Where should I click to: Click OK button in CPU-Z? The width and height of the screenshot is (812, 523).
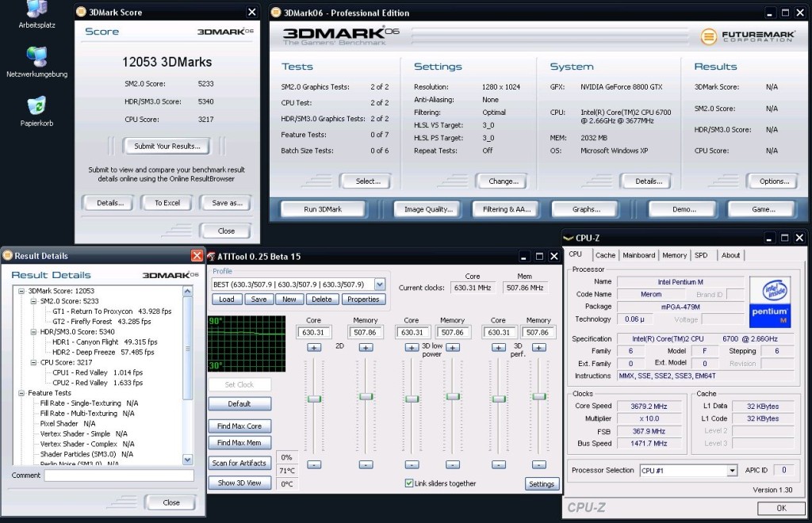[781, 508]
